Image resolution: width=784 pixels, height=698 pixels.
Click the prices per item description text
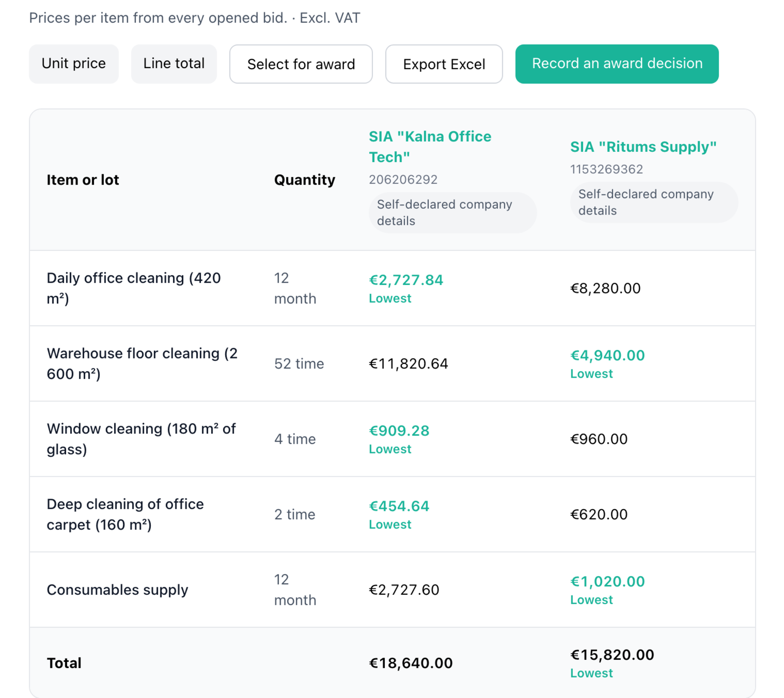195,18
